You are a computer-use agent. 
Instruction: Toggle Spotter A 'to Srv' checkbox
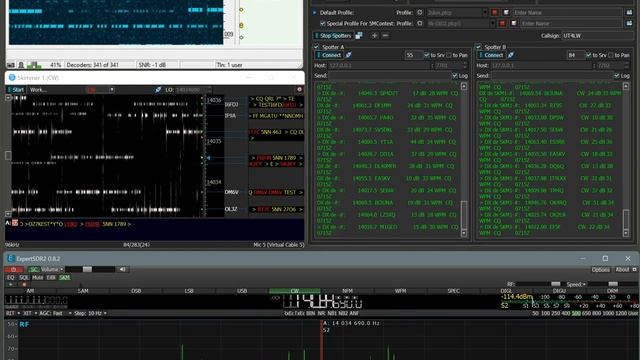click(x=427, y=55)
